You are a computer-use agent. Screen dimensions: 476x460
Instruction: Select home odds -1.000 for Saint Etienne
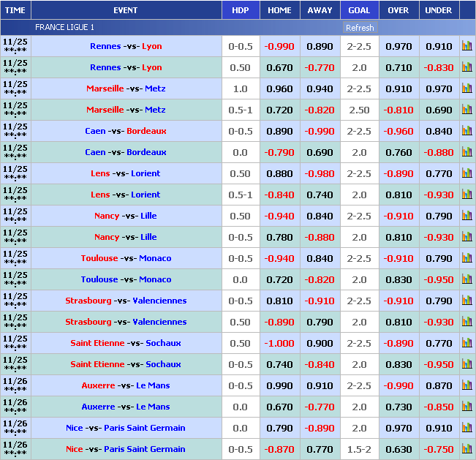click(279, 343)
